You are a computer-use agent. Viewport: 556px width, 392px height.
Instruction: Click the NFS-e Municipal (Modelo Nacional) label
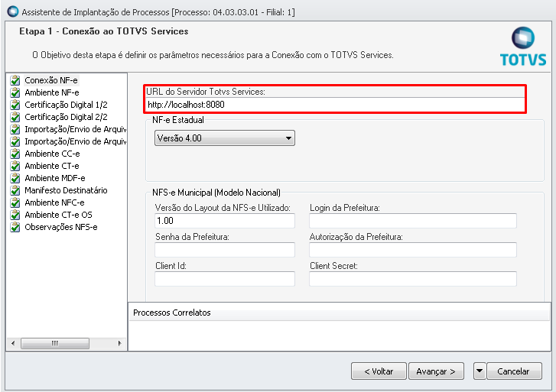pyautogui.click(x=216, y=193)
